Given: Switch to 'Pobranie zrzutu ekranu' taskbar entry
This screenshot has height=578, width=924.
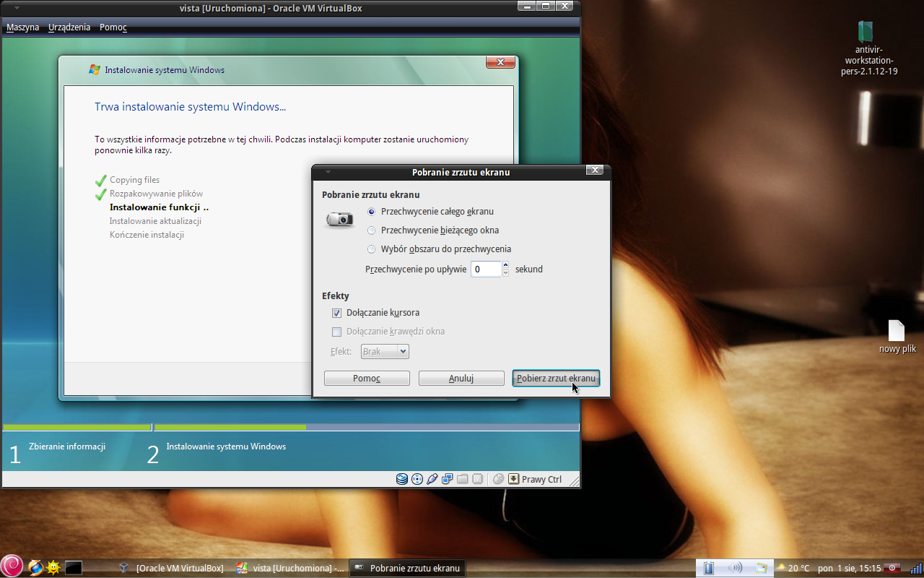Looking at the screenshot, I should click(x=407, y=568).
